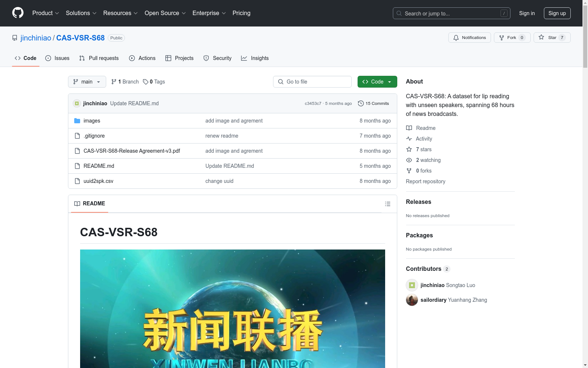Click the search magnifier icon in header
The width and height of the screenshot is (588, 368).
(x=399, y=13)
